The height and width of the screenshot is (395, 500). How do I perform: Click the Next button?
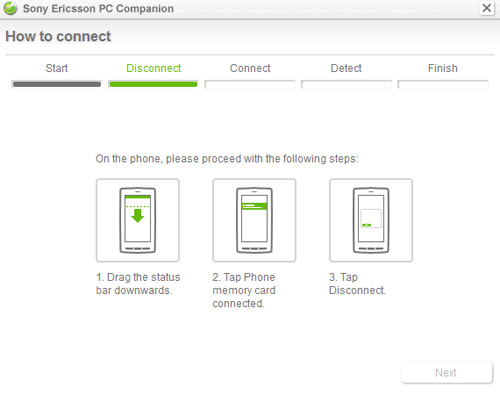447,373
